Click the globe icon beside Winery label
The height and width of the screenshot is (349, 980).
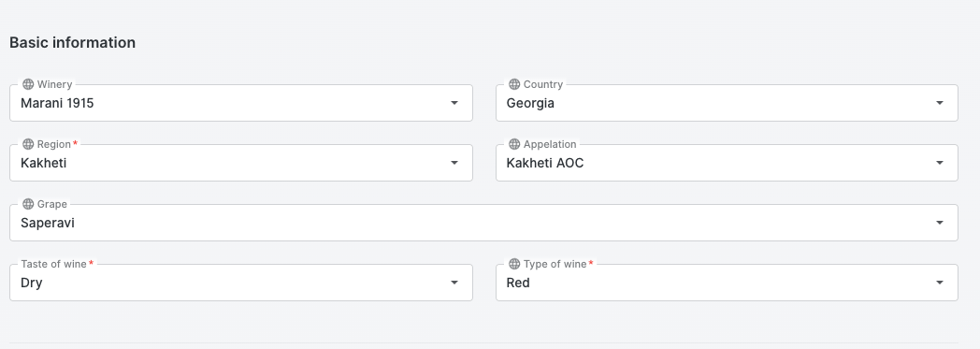28,84
